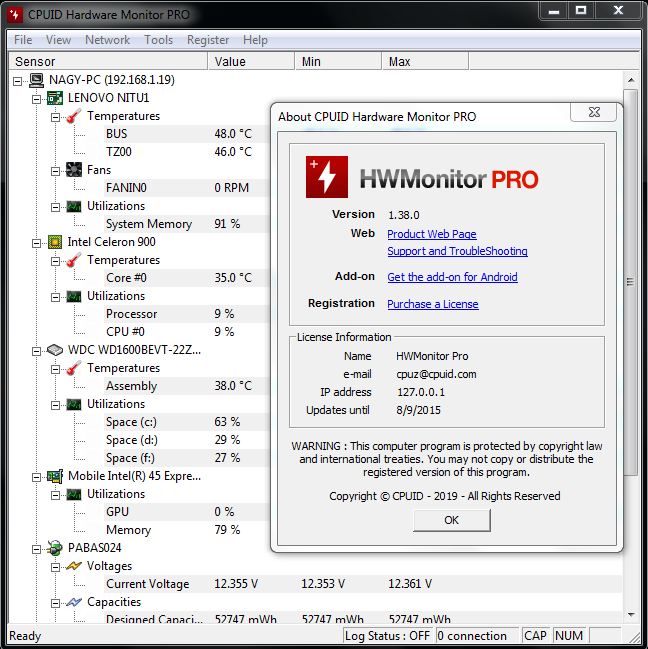
Task: Click Get the add-on for Android
Action: (x=452, y=277)
